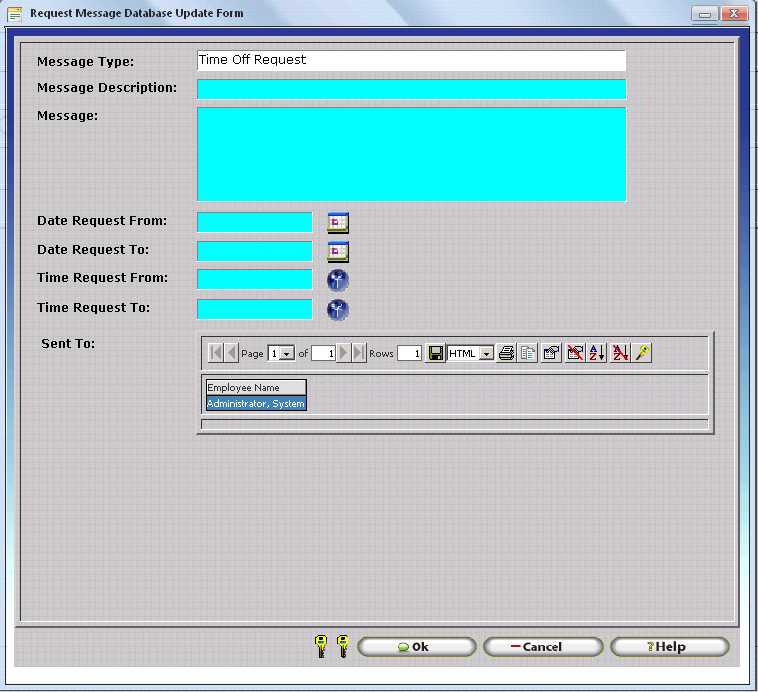Open the Date Request From calendar picker

(338, 222)
